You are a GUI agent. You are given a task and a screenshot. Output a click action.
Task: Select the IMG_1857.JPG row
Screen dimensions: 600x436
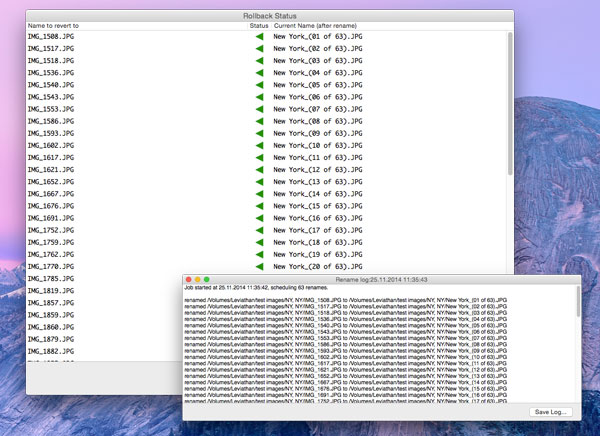click(51, 303)
